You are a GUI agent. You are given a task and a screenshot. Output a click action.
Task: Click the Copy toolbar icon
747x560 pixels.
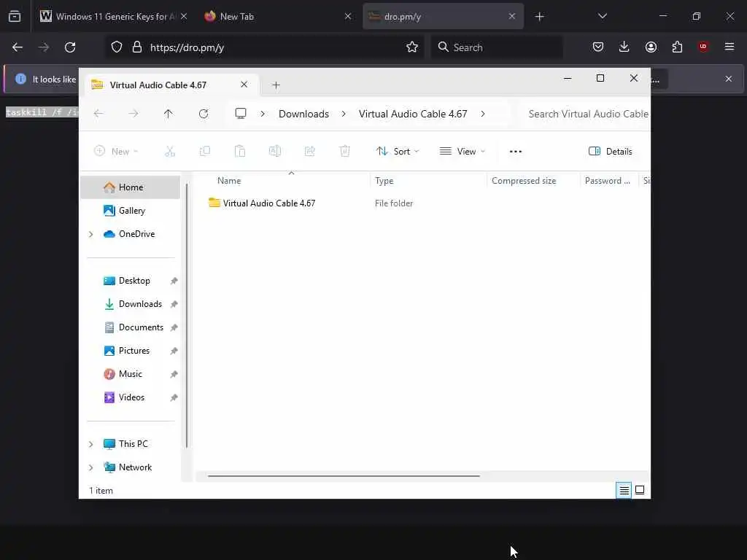click(x=205, y=152)
